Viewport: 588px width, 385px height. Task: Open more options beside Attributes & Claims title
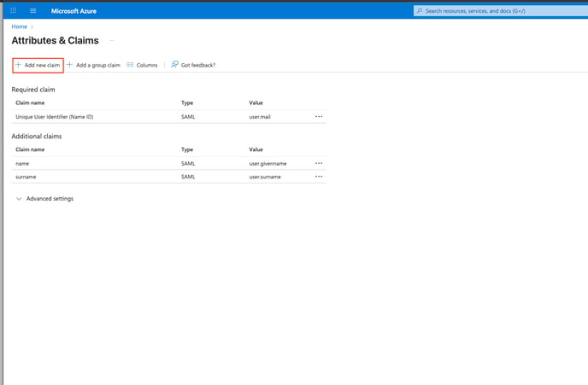tap(112, 40)
